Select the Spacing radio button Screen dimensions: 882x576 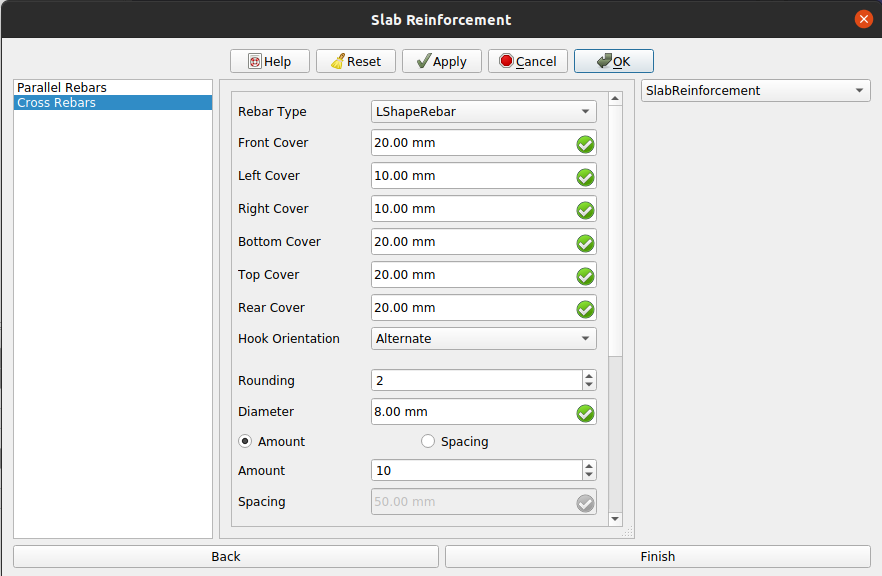(428, 442)
